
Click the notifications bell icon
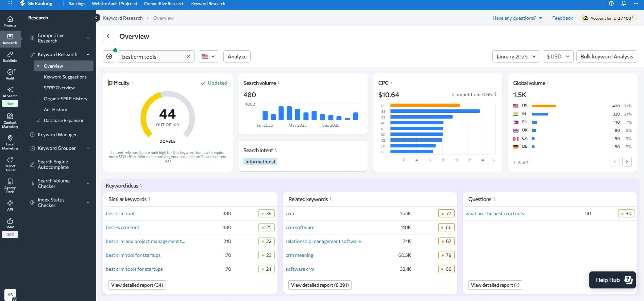(624, 4)
